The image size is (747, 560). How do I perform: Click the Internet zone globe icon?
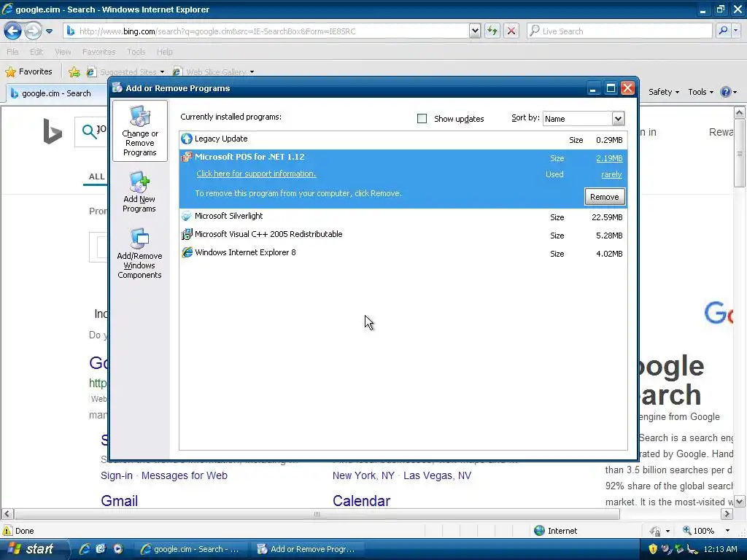pyautogui.click(x=539, y=531)
